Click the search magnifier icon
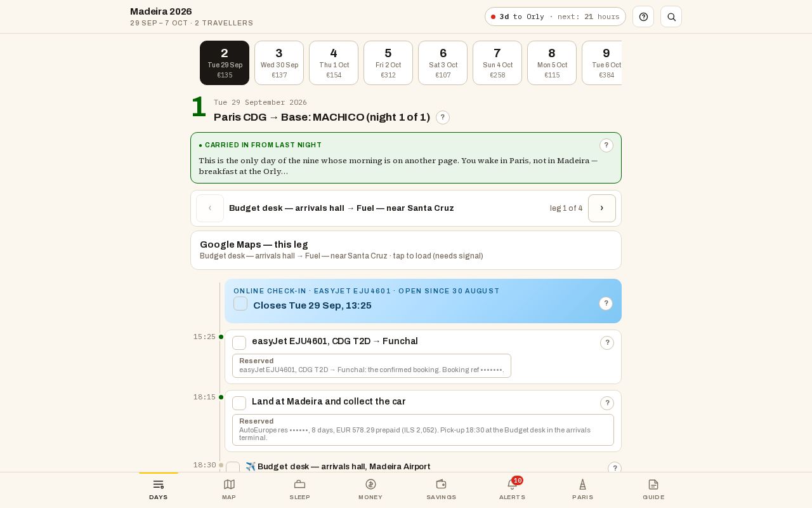 click(671, 17)
